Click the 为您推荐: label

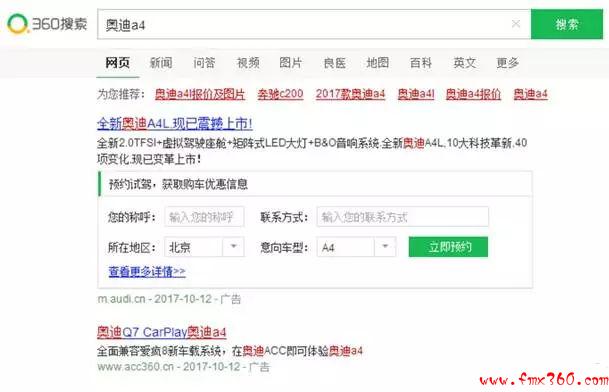pyautogui.click(x=121, y=94)
